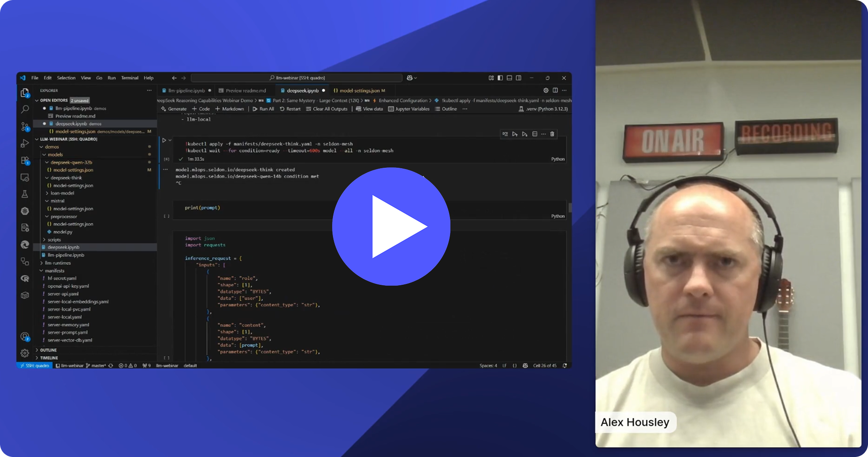This screenshot has width=868, height=457.
Task: Delete the kubectl cell using trash icon
Action: pos(552,134)
